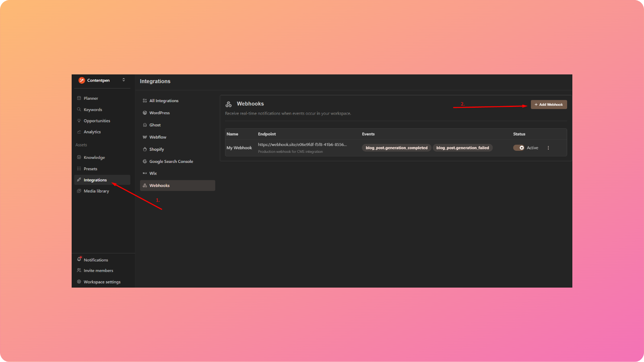Switch to the All Integrations tab

[164, 101]
